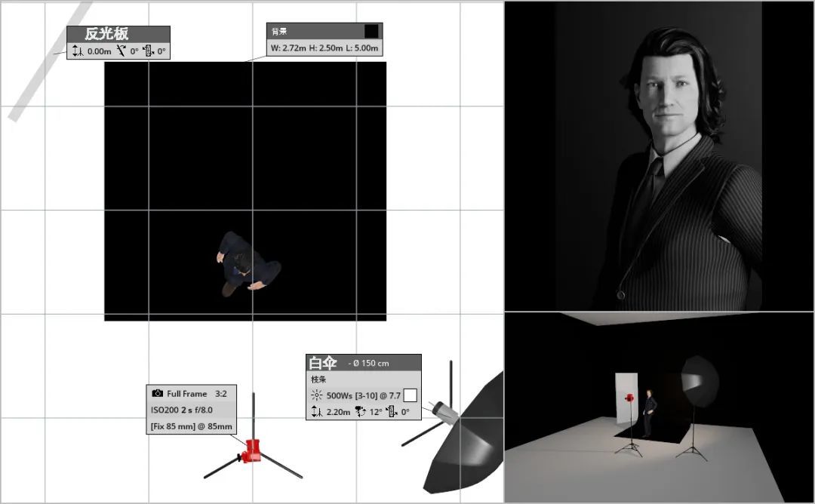Click the umbrella light height icon
The height and width of the screenshot is (504, 815).
[x=316, y=412]
